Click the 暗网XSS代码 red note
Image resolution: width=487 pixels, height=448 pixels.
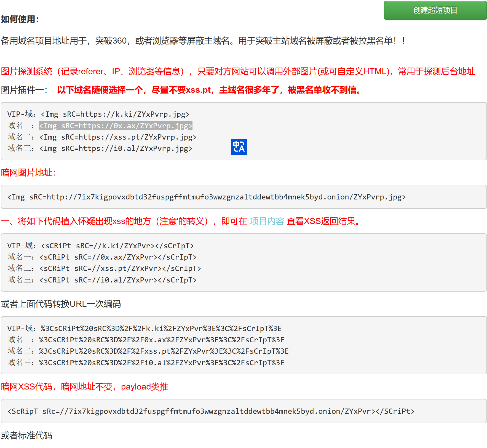(x=84, y=387)
